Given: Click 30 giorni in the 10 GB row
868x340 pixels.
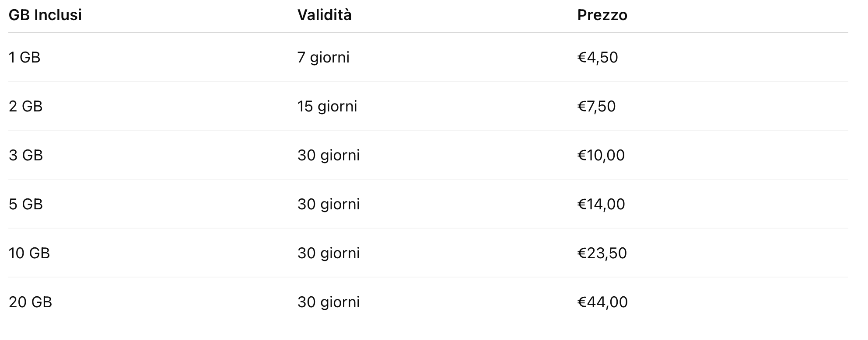Looking at the screenshot, I should click(x=329, y=253).
